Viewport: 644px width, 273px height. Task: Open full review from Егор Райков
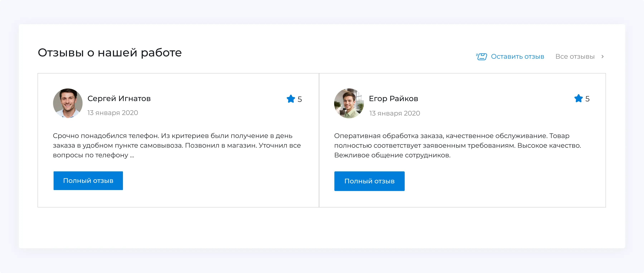coord(370,181)
